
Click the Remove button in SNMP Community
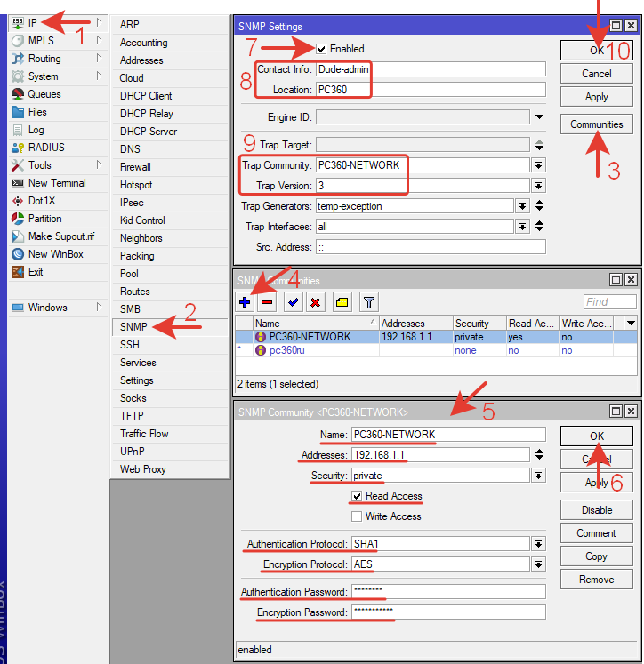pos(597,580)
